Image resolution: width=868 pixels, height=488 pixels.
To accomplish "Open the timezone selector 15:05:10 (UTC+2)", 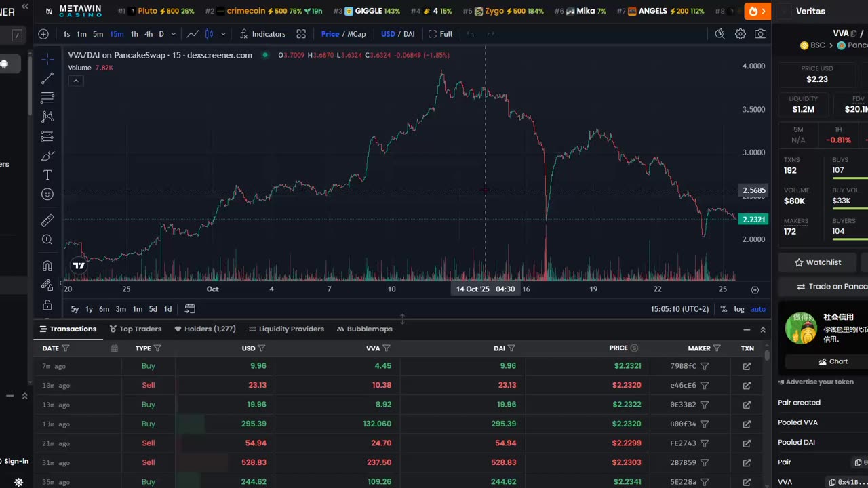I will (679, 309).
